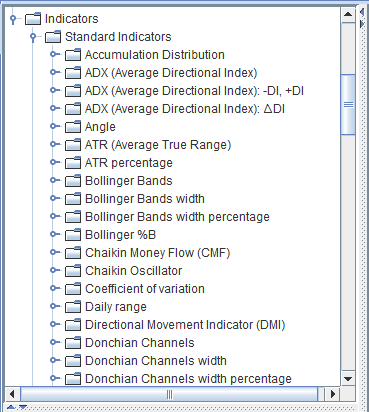Select the Bollinger %B indicator
This screenshot has width=369, height=412.
(x=121, y=235)
